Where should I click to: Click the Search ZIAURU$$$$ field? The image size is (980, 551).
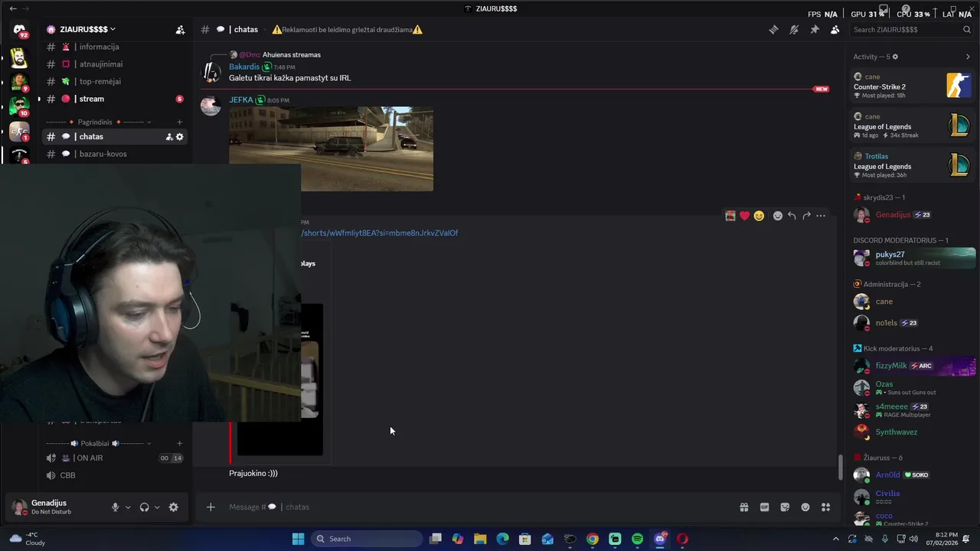[x=911, y=30]
